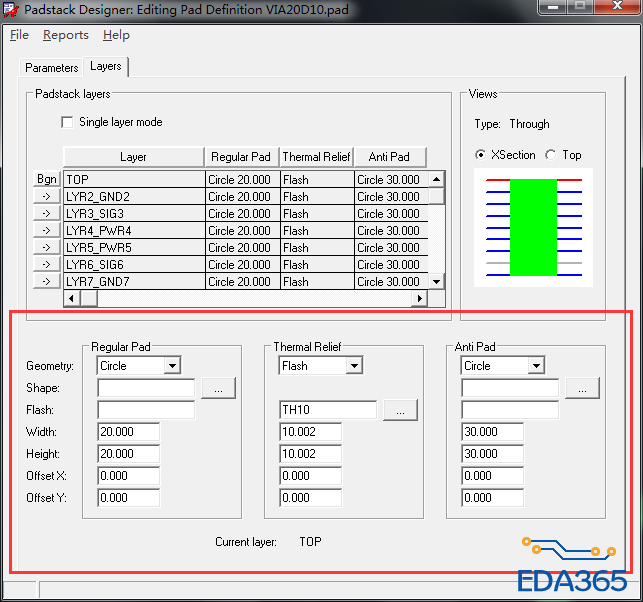Open the Reports menu
643x602 pixels.
click(66, 35)
